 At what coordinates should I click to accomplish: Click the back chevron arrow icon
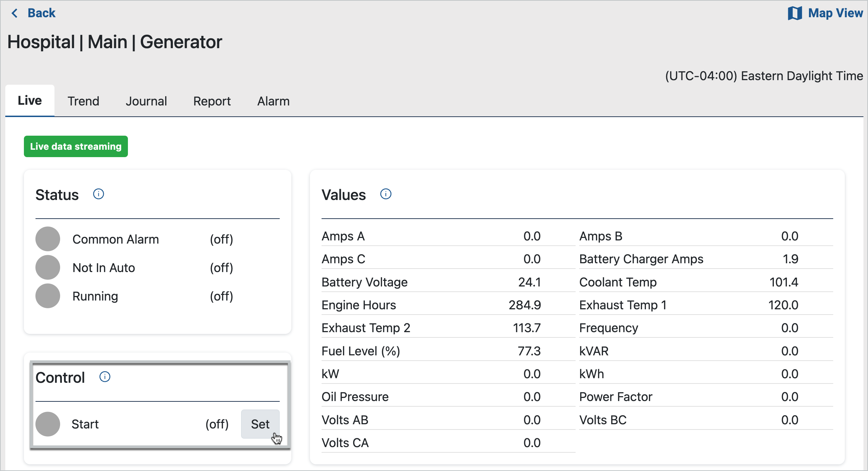click(x=15, y=13)
